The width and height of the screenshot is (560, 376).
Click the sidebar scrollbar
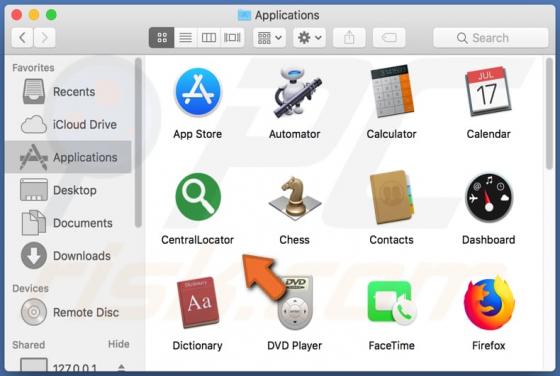coord(138,143)
